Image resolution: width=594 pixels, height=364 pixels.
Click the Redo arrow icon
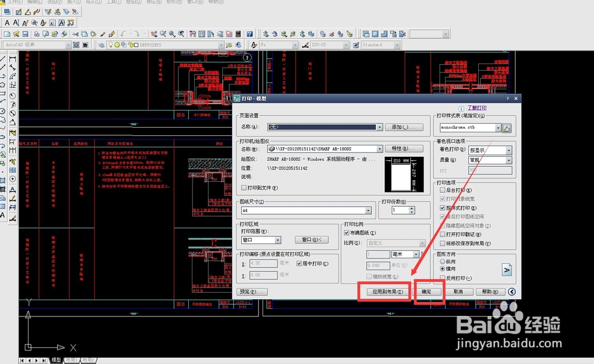(x=137, y=34)
